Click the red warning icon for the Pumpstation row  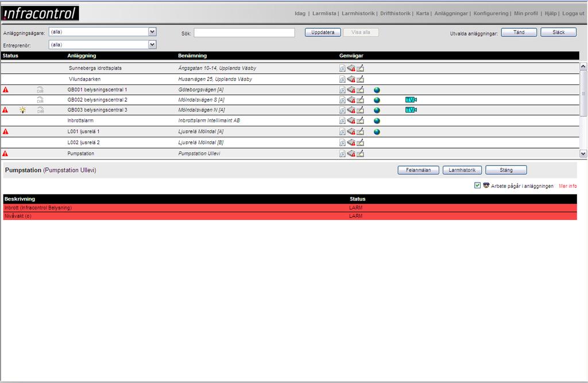5,153
